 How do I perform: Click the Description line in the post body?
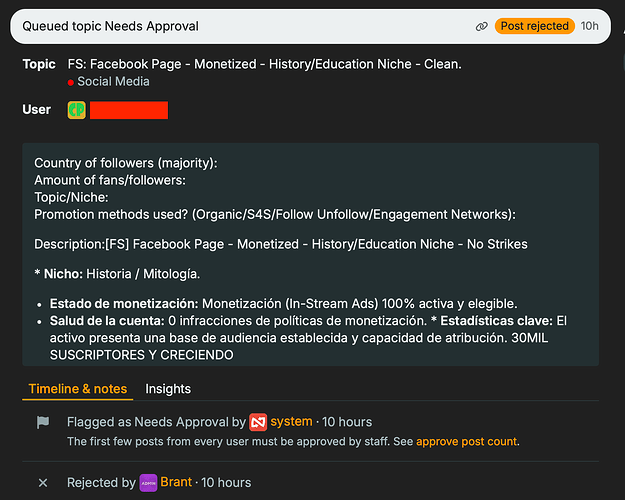click(x=281, y=244)
